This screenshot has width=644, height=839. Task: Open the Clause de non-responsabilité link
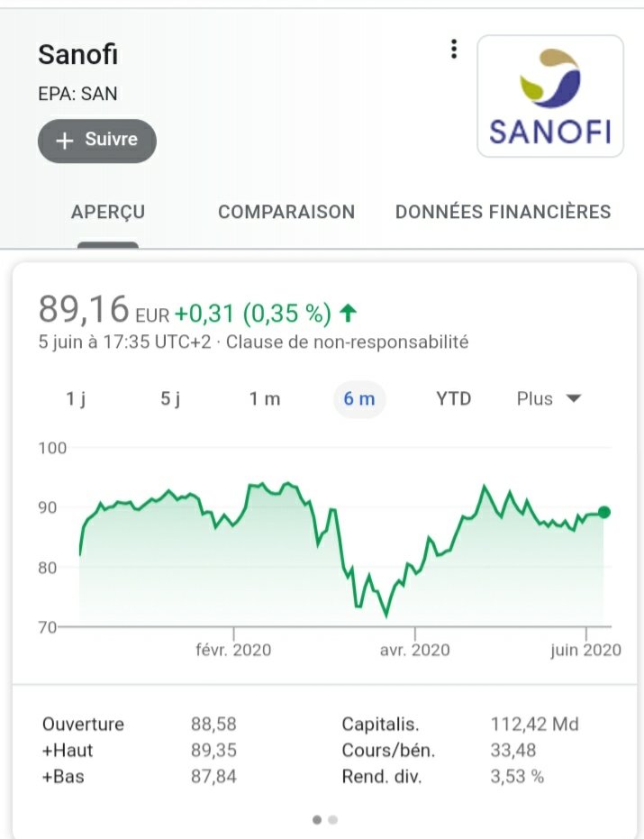pos(347,342)
